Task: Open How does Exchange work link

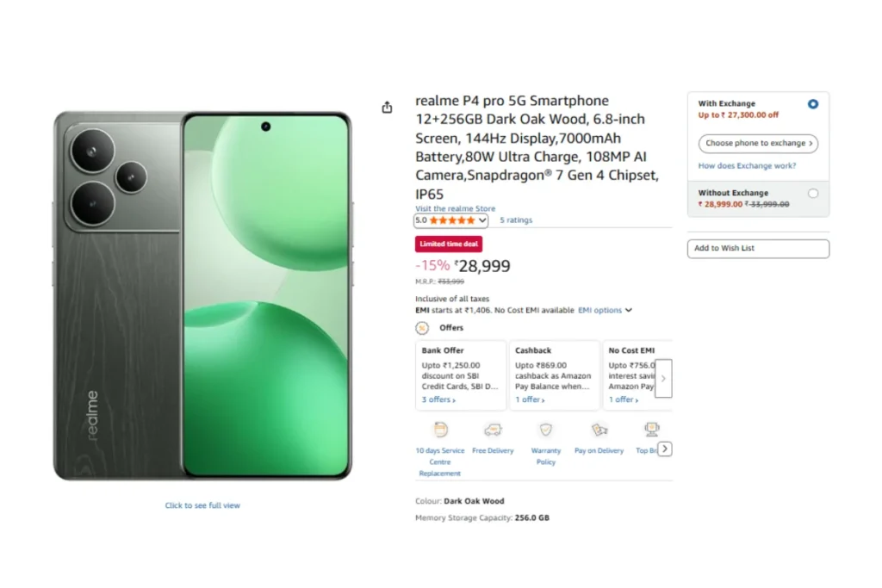Action: point(747,166)
